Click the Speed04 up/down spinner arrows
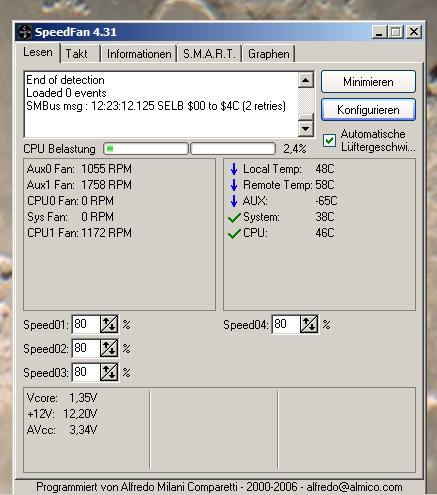437x495 pixels. coord(309,324)
